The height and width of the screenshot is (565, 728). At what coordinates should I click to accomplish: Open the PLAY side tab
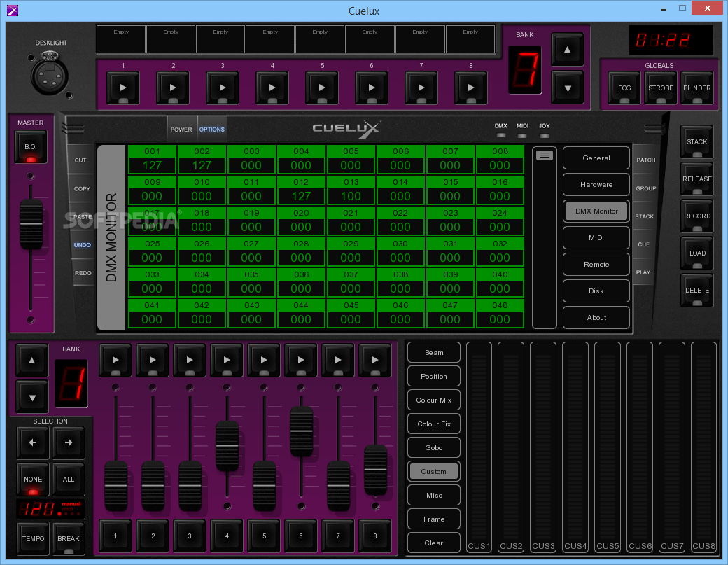coord(643,272)
